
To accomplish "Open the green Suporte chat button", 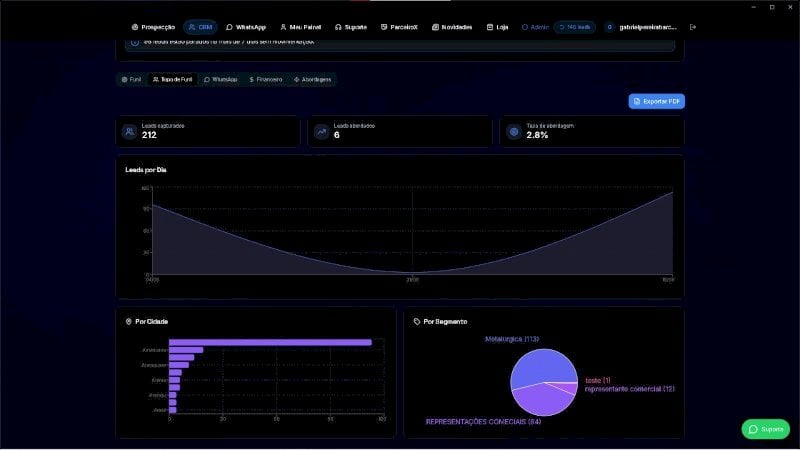I will 765,429.
